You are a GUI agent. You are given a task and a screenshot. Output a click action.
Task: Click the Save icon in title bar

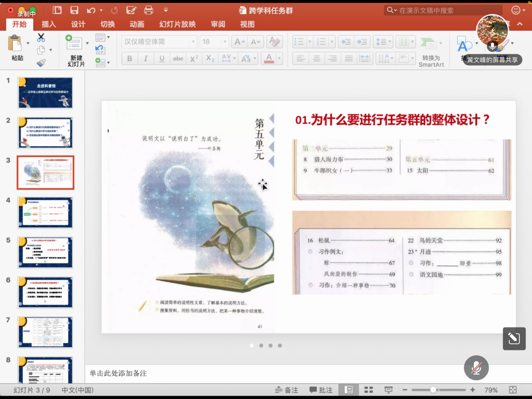(x=74, y=10)
